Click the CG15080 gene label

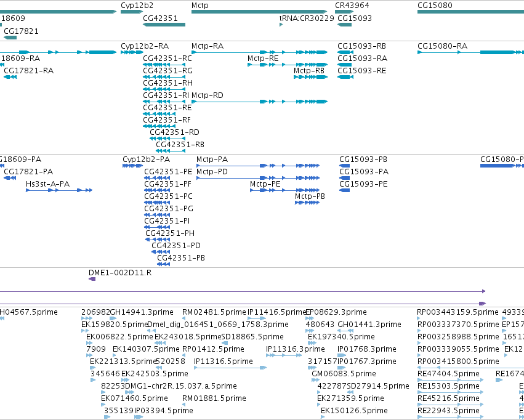point(435,6)
